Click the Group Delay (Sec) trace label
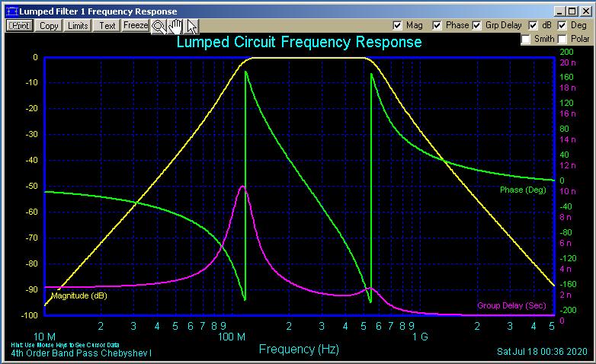Viewport: 596px width, 364px height. point(511,305)
